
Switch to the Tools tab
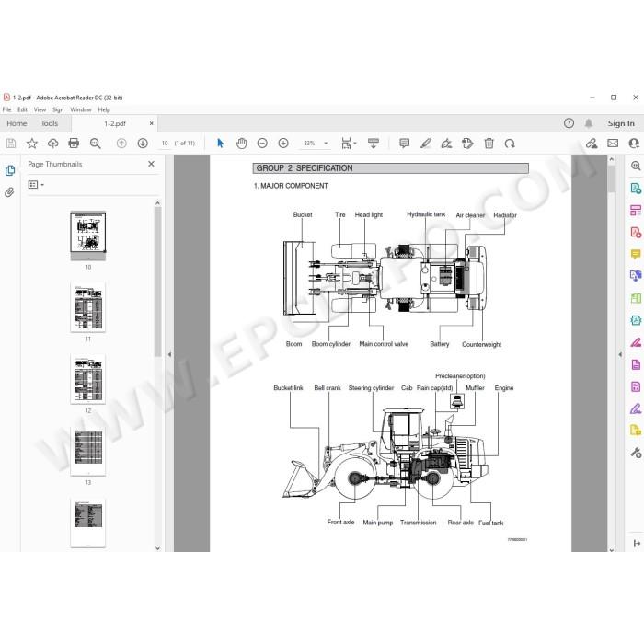point(50,123)
